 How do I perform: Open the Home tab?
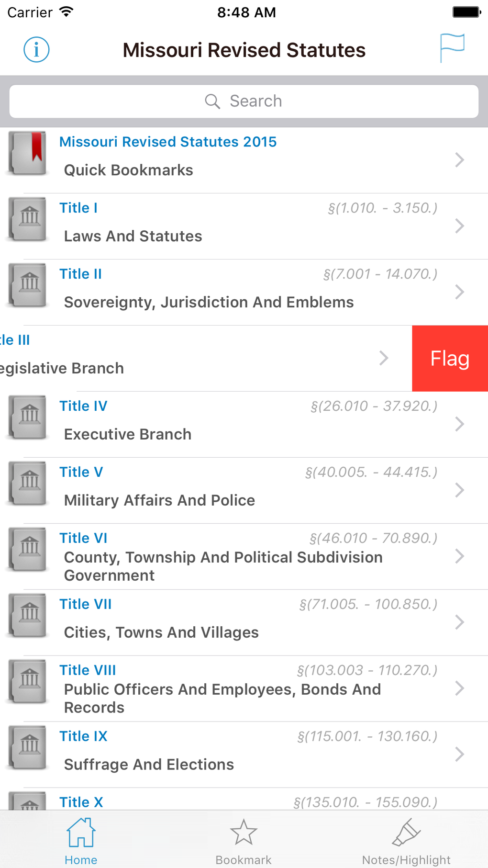pos(81,841)
